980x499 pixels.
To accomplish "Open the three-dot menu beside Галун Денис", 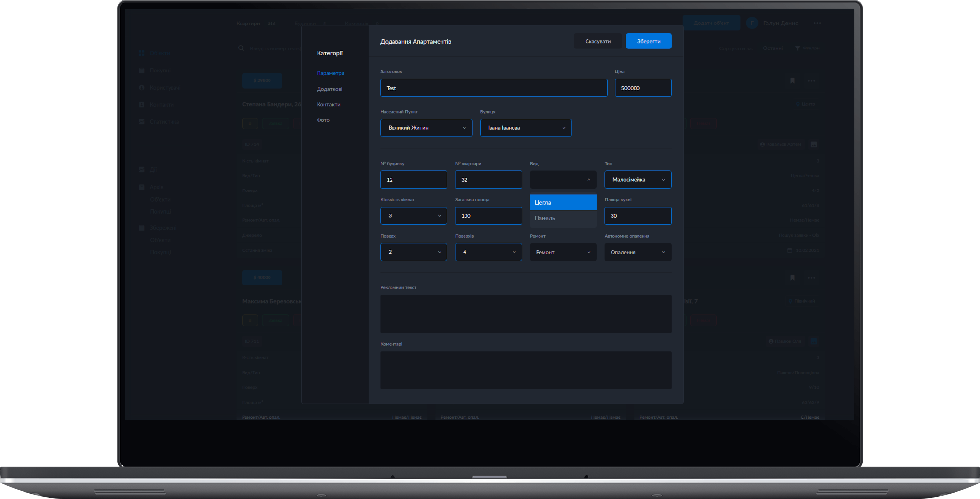I will [817, 23].
